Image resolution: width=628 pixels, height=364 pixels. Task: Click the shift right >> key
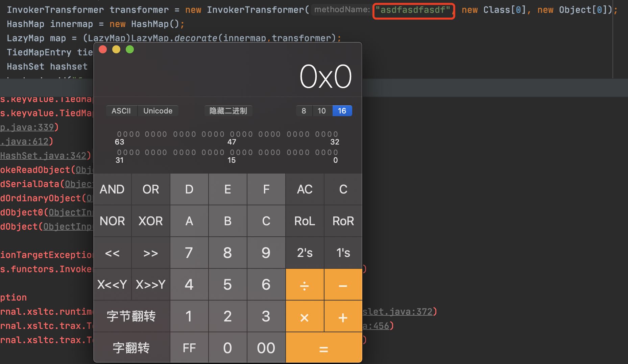tap(150, 253)
